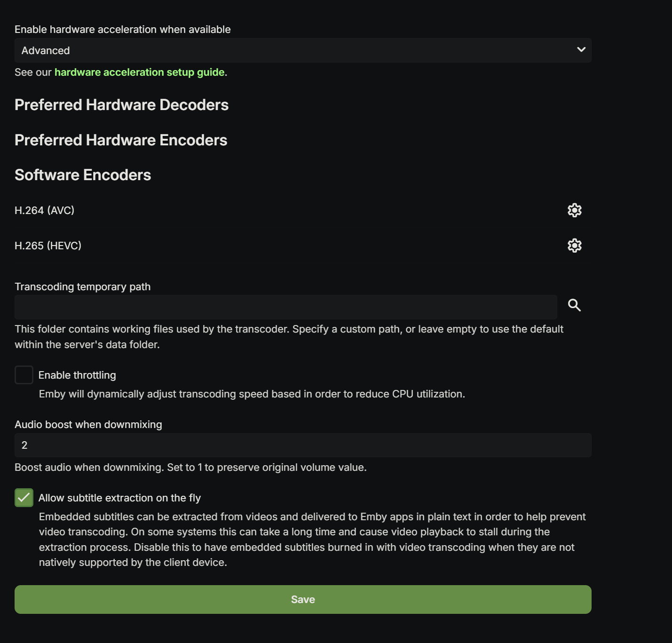Toggle the Enable throttling checkbox
672x643 pixels.
pyautogui.click(x=24, y=375)
